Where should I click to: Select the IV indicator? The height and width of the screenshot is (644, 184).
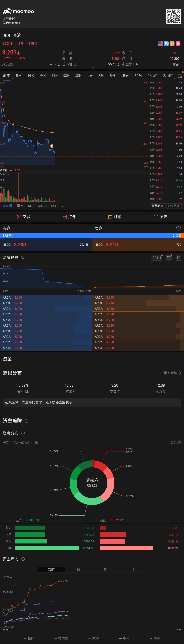tap(62, 206)
